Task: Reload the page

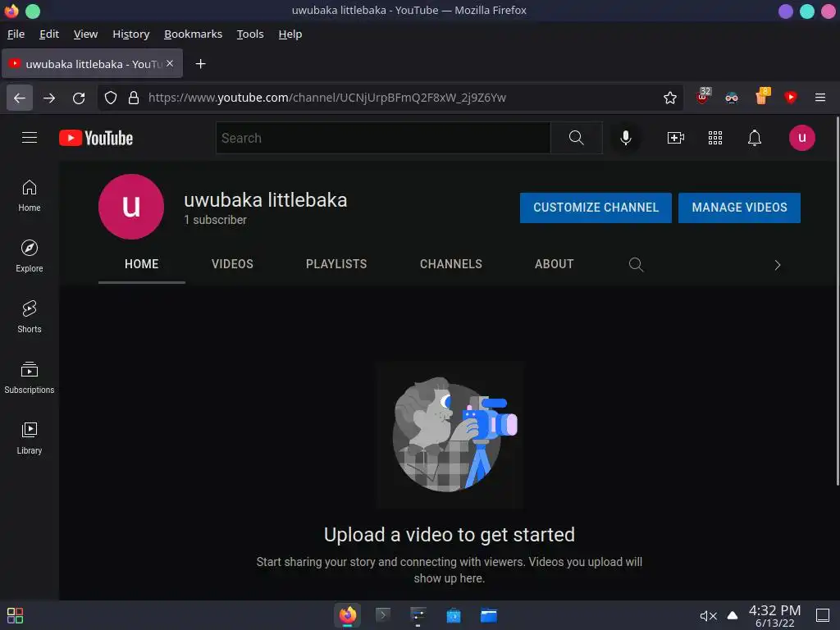Action: pyautogui.click(x=79, y=98)
